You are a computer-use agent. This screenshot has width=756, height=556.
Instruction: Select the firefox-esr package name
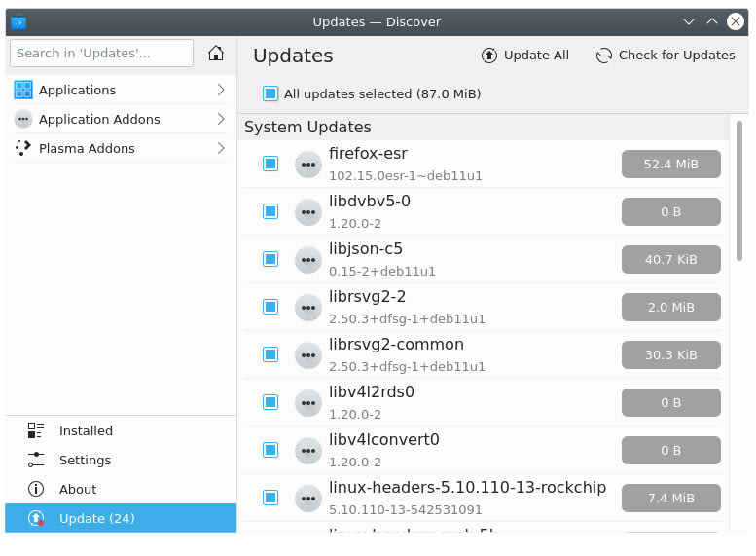pos(368,154)
